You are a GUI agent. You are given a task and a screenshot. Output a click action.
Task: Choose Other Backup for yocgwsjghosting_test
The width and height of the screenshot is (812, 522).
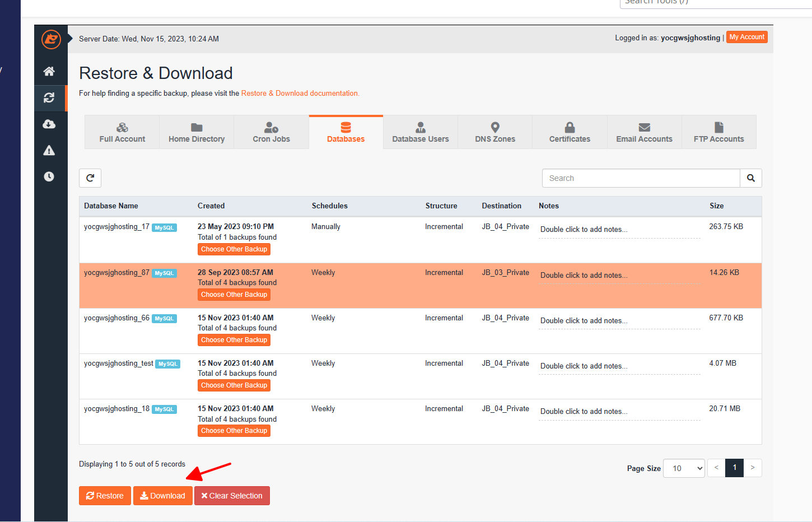click(x=234, y=385)
